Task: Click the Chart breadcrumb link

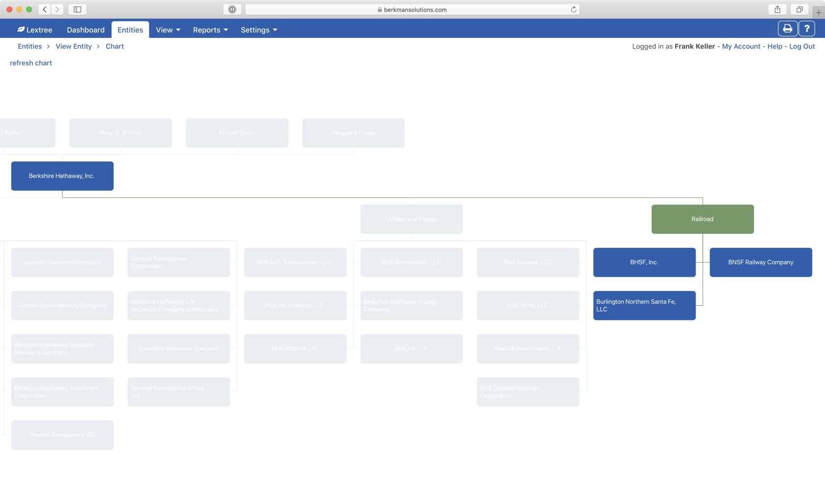Action: [x=114, y=46]
